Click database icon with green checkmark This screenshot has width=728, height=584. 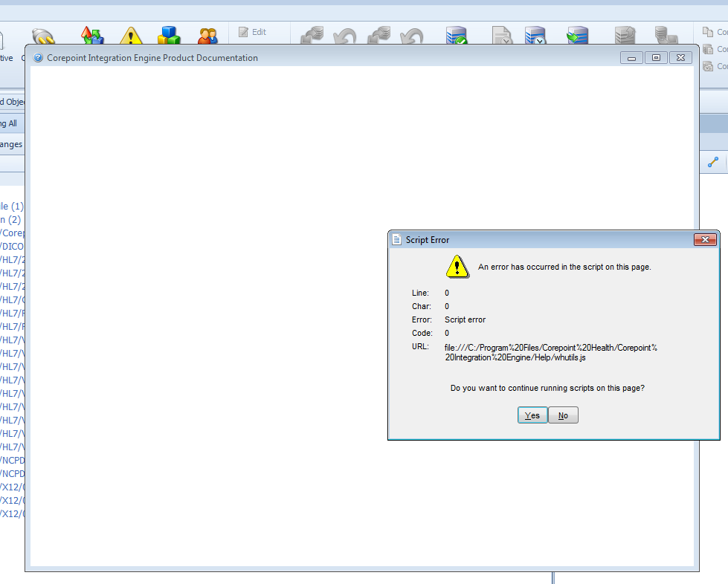[456, 36]
